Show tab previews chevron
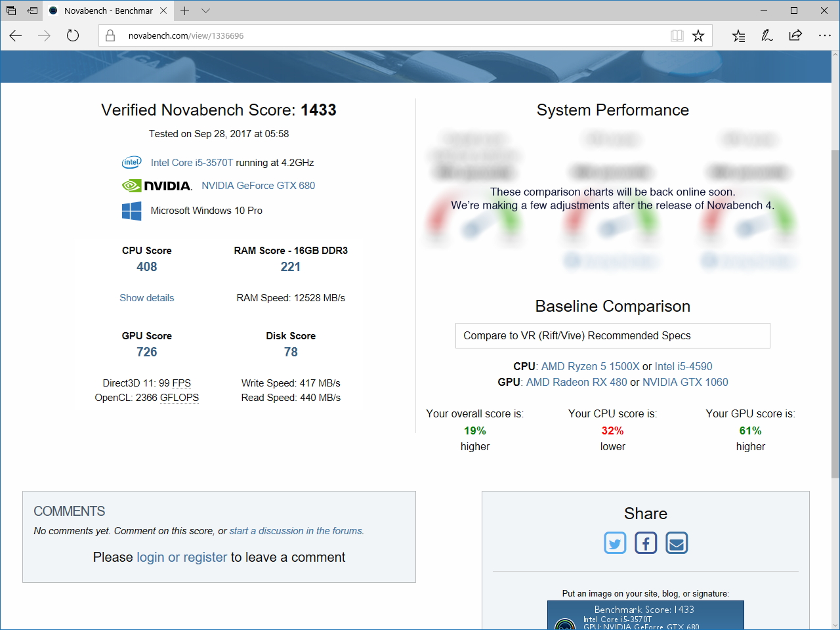The height and width of the screenshot is (630, 840). 205,10
